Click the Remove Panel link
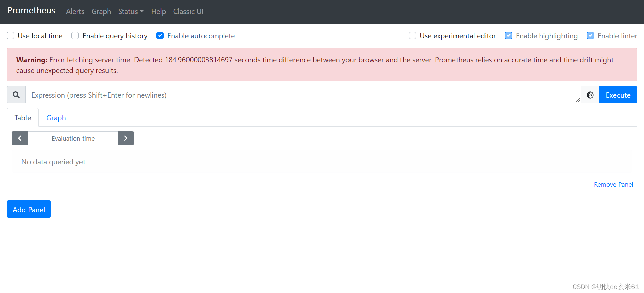 613,184
